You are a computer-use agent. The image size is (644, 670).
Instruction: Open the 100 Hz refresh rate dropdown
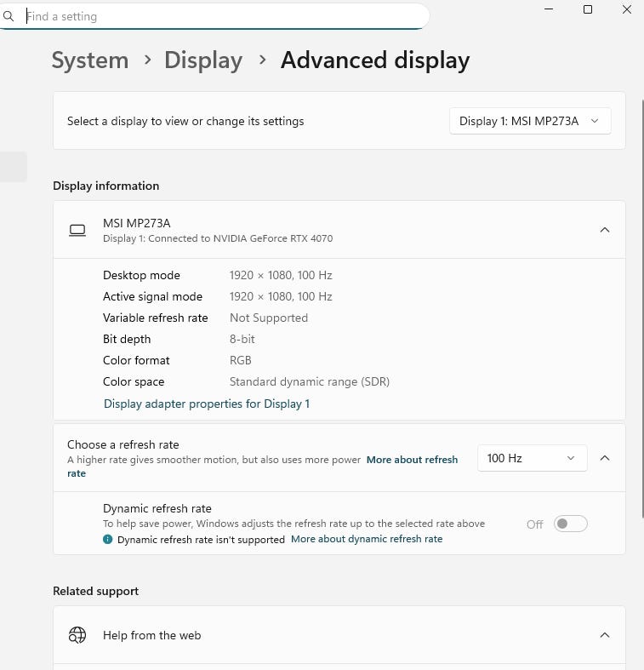[x=532, y=458]
